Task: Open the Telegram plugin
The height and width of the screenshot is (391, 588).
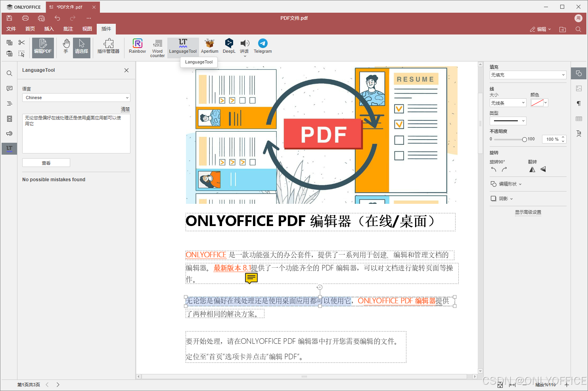Action: pos(262,47)
